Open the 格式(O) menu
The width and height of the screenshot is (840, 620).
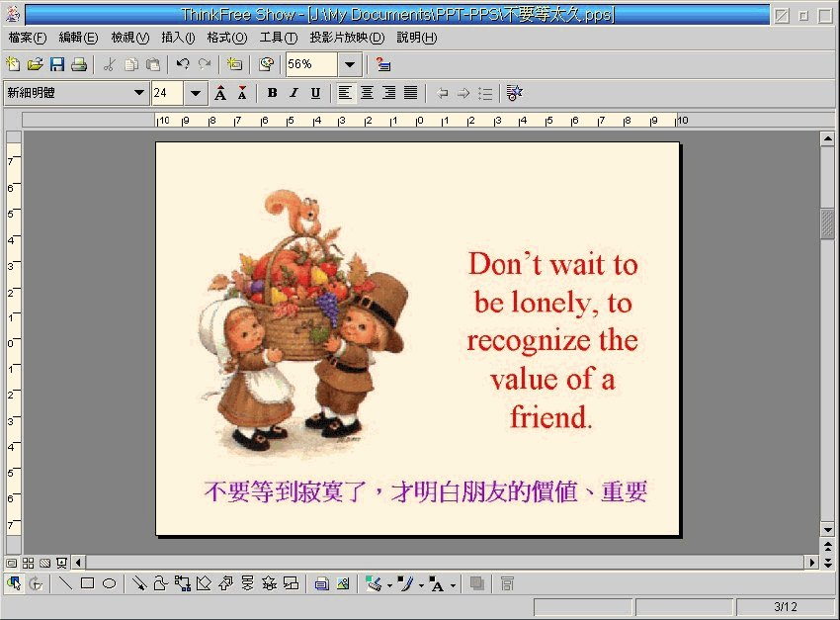pyautogui.click(x=227, y=38)
